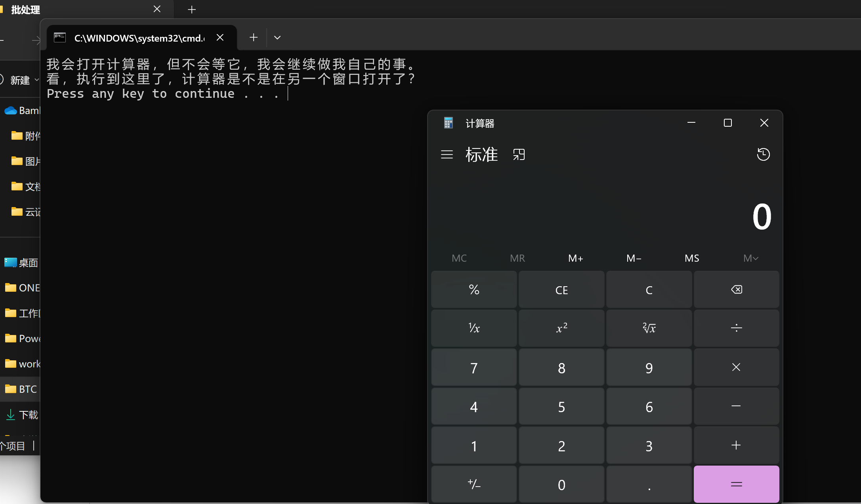The width and height of the screenshot is (861, 504).
Task: Click number 0 key on the keypad
Action: tap(561, 484)
